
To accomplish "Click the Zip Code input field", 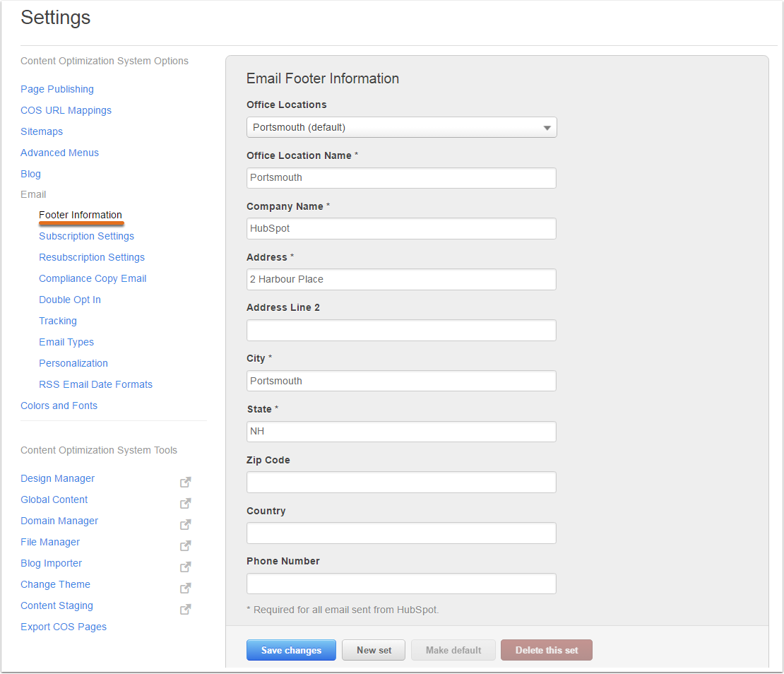I will [x=401, y=482].
